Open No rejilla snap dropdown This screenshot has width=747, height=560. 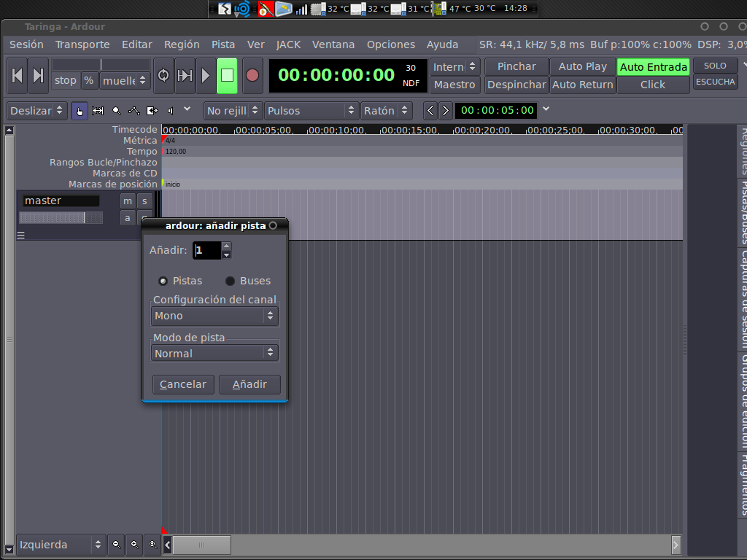[x=233, y=111]
